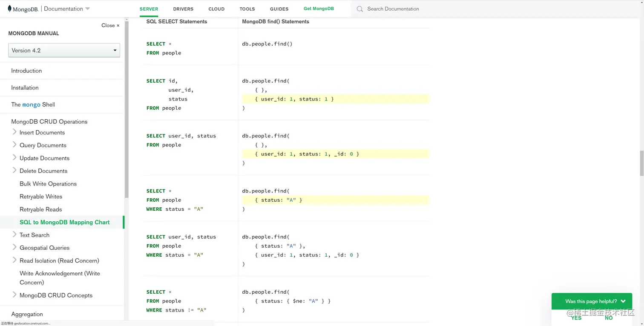
Task: Expand the Geospatial Queries chevron
Action: pyautogui.click(x=14, y=247)
